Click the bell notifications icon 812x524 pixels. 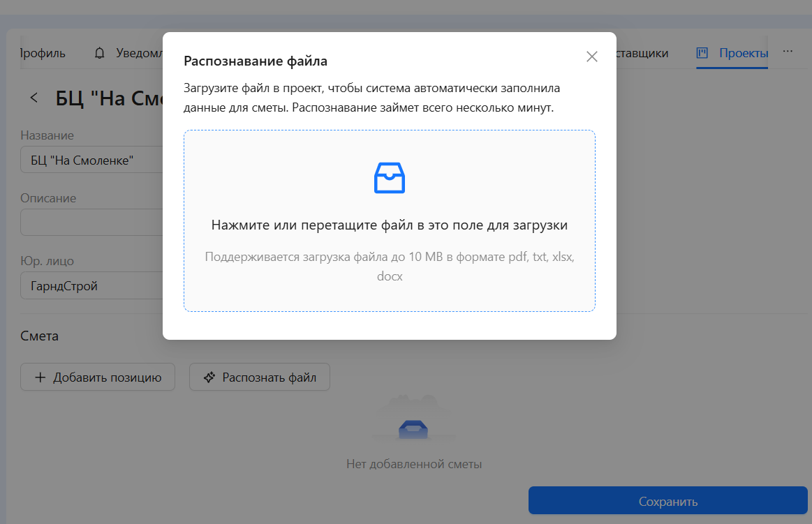[99, 53]
